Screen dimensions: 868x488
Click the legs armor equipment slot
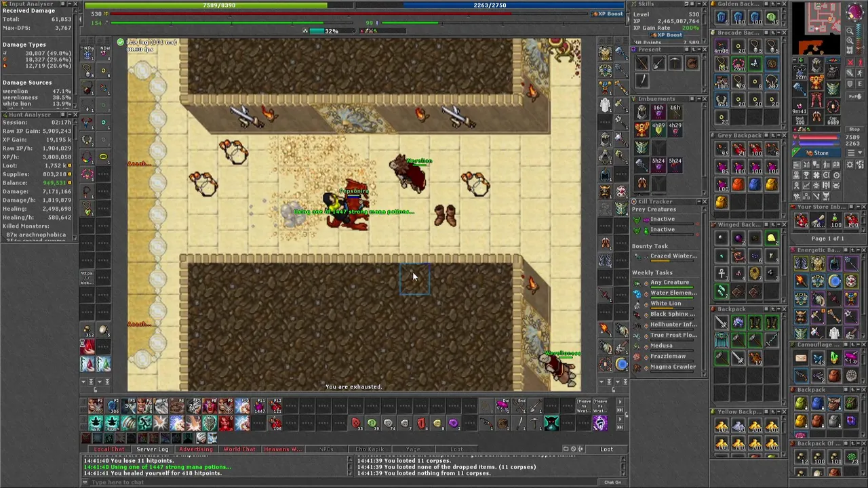pos(816,100)
